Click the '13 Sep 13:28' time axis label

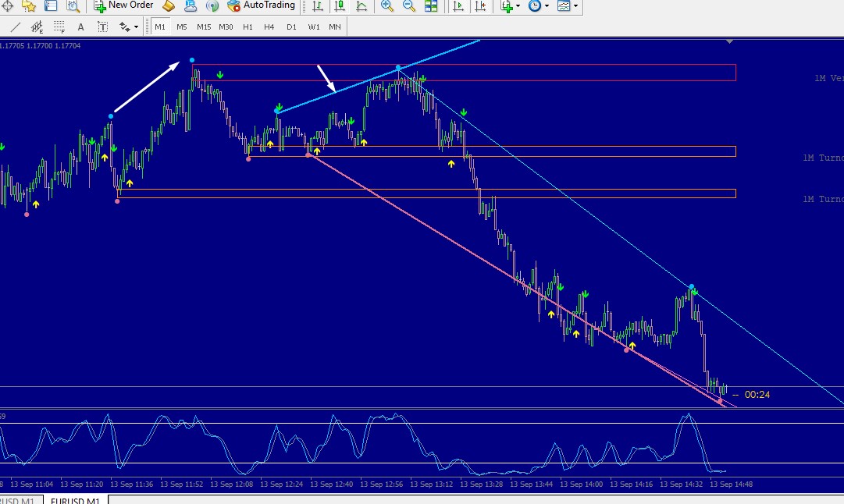pyautogui.click(x=481, y=484)
